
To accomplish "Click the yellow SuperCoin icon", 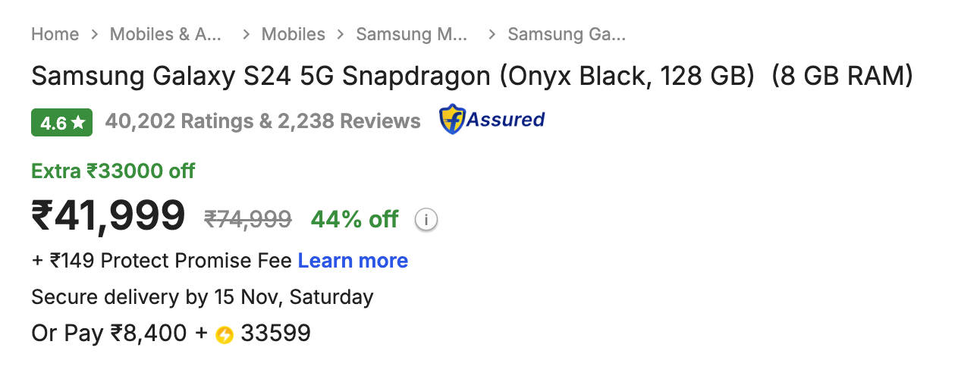I will click(224, 334).
